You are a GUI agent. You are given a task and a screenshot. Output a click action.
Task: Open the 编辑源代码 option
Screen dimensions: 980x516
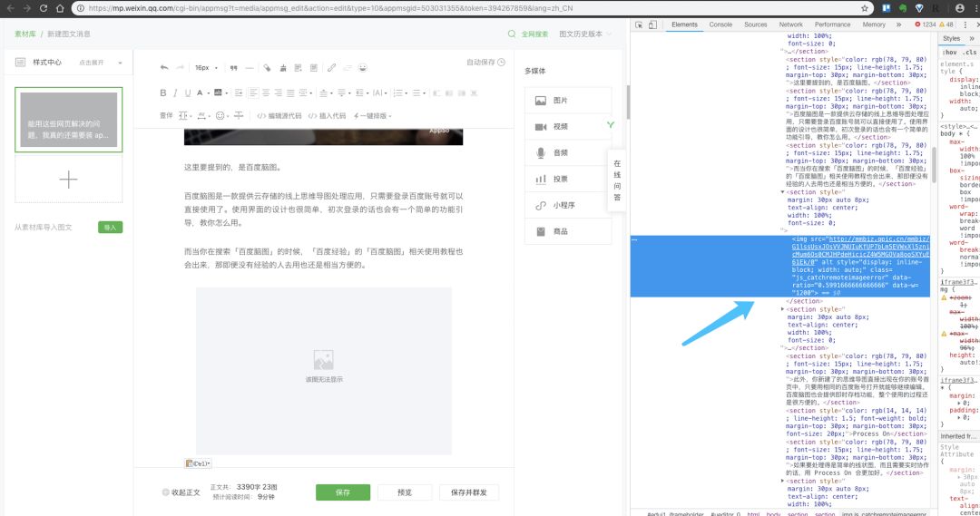279,115
